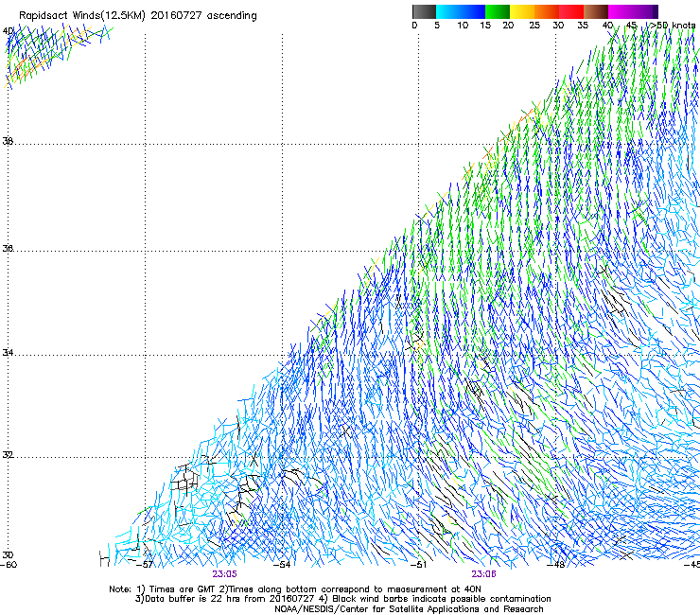Select the orange 25-30 knots color band
700x615 pixels.
click(547, 11)
